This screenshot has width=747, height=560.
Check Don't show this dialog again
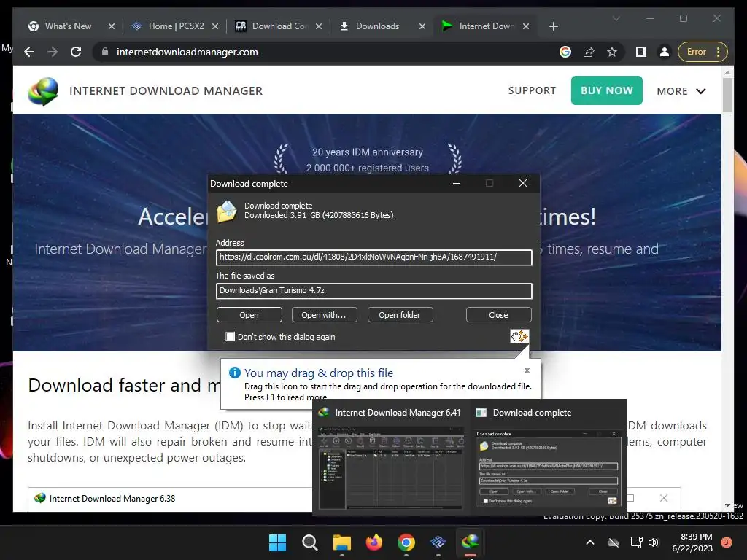click(x=230, y=337)
